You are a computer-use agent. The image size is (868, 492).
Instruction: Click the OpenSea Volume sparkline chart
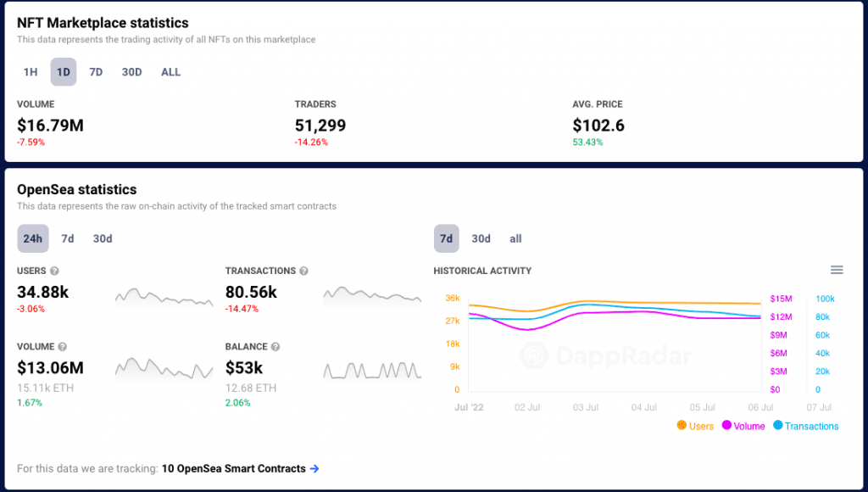click(x=164, y=369)
